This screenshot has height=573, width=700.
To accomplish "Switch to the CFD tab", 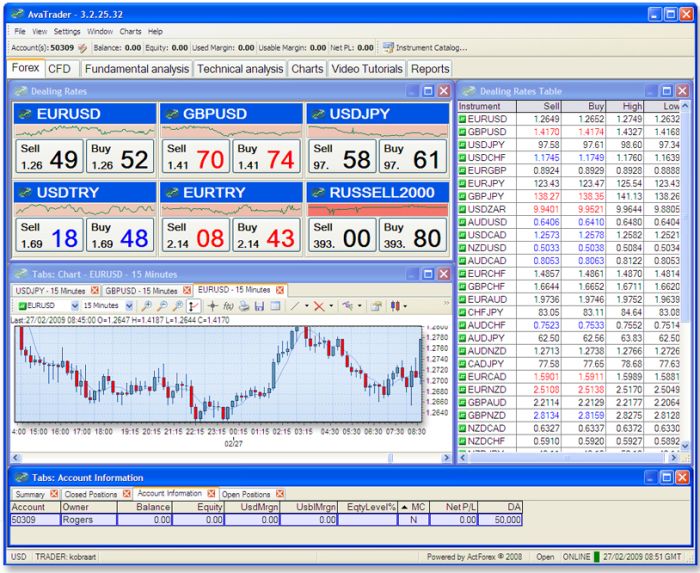I will [59, 69].
